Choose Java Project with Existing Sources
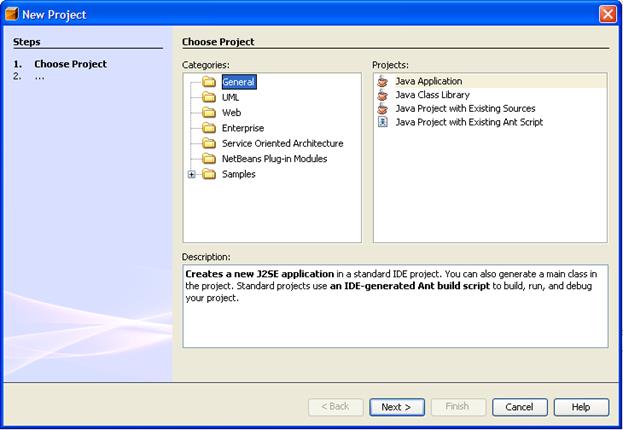The height and width of the screenshot is (430, 623). pyautogui.click(x=465, y=108)
